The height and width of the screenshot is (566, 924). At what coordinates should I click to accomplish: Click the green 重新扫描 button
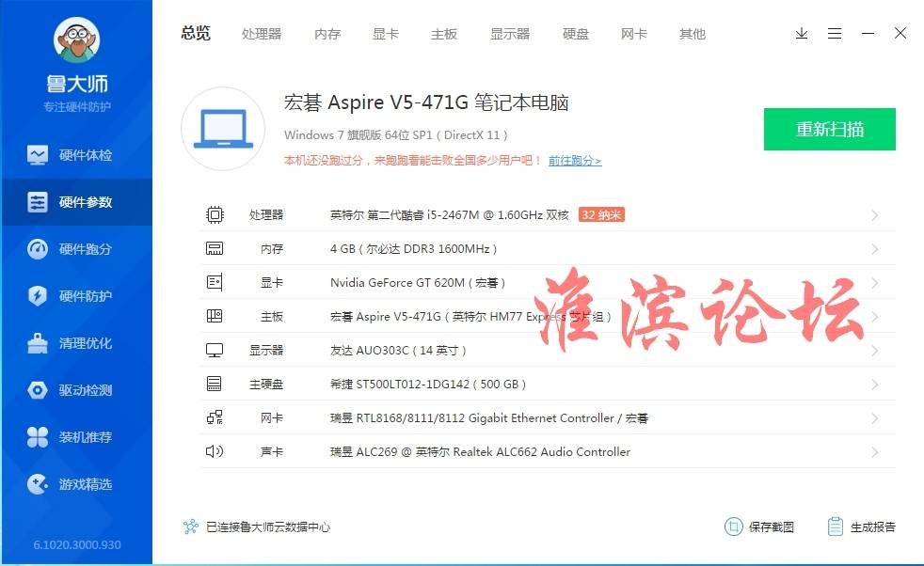[x=830, y=129]
